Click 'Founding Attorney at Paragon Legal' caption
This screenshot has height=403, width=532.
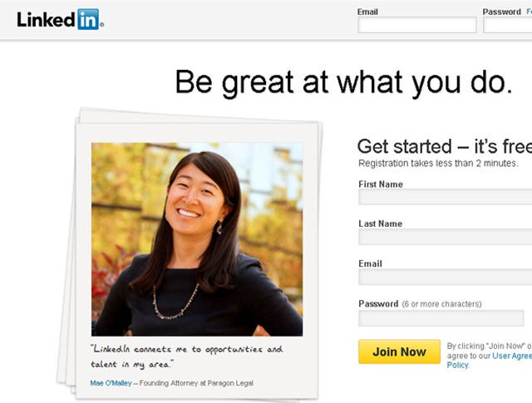click(196, 383)
